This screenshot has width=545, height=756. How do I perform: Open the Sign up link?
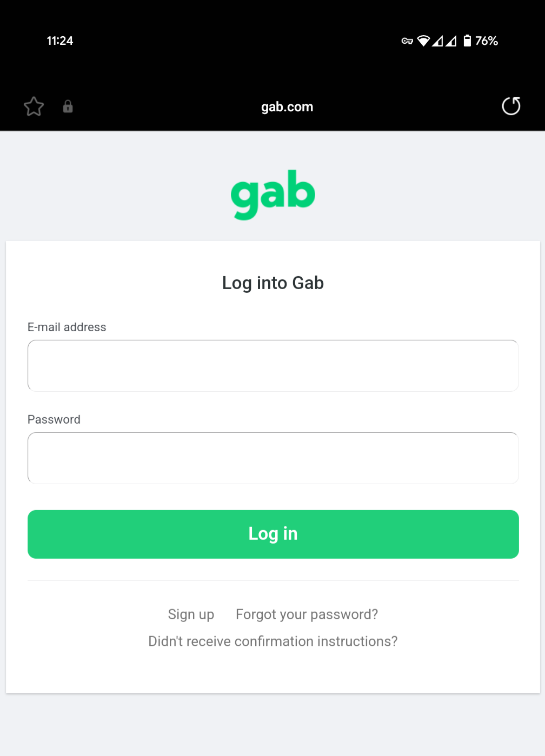click(x=191, y=615)
